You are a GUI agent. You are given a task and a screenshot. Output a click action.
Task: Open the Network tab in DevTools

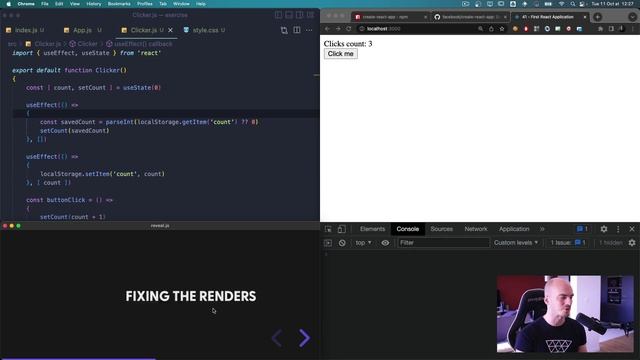pos(476,229)
